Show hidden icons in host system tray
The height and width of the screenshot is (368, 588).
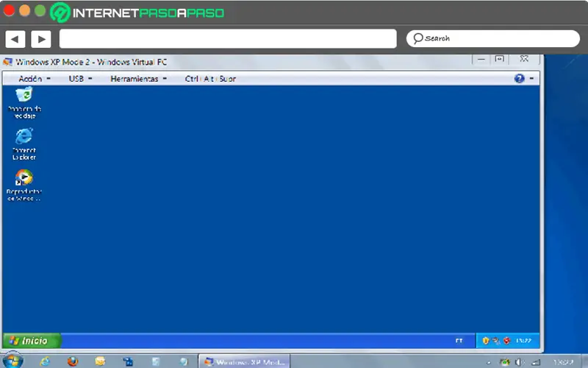click(489, 362)
